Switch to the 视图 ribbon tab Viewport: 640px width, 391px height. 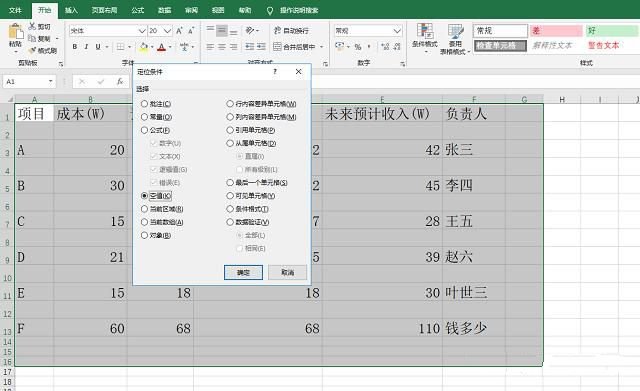tap(218, 10)
